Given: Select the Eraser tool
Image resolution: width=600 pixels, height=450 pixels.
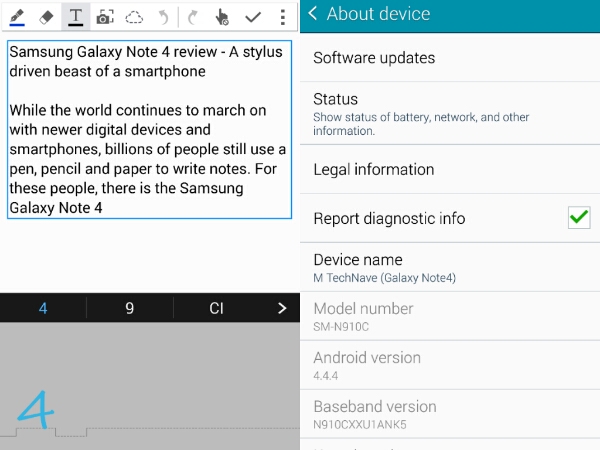Looking at the screenshot, I should tap(46, 17).
